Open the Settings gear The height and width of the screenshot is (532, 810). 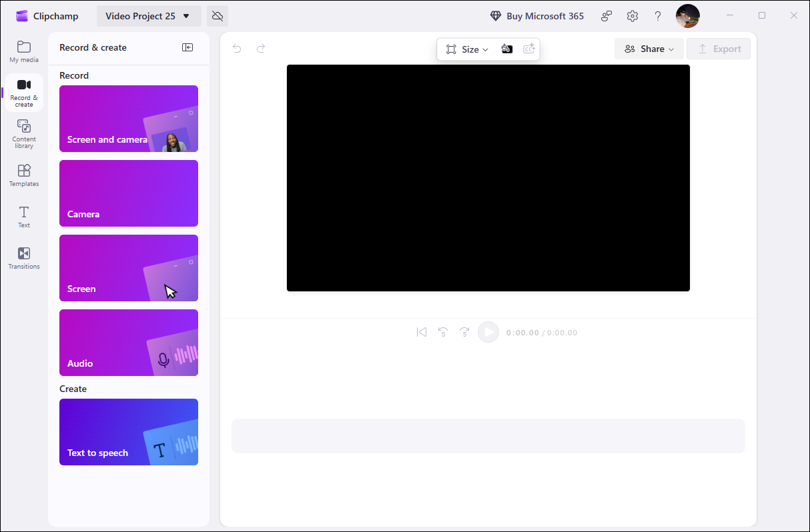coord(633,16)
